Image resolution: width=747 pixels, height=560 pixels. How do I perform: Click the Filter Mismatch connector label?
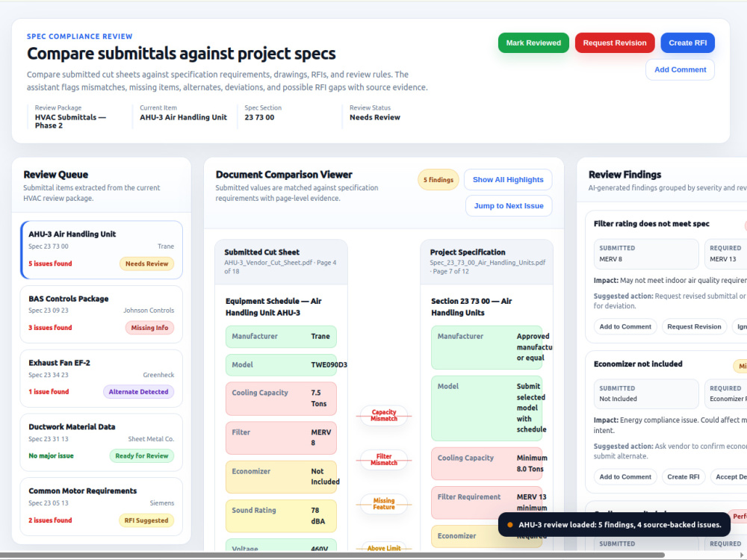[384, 459]
